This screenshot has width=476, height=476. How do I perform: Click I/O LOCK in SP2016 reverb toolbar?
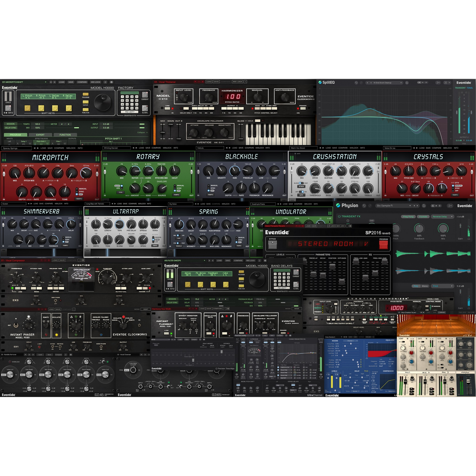(x=331, y=226)
